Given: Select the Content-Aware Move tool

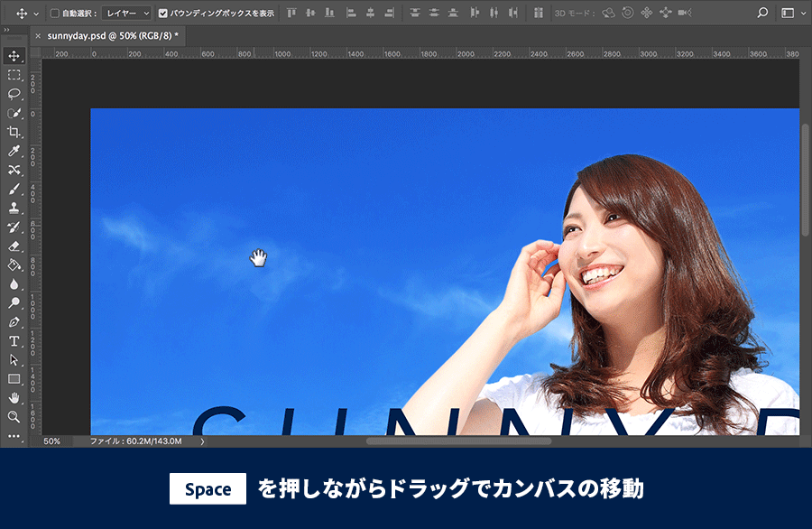Looking at the screenshot, I should click(14, 170).
